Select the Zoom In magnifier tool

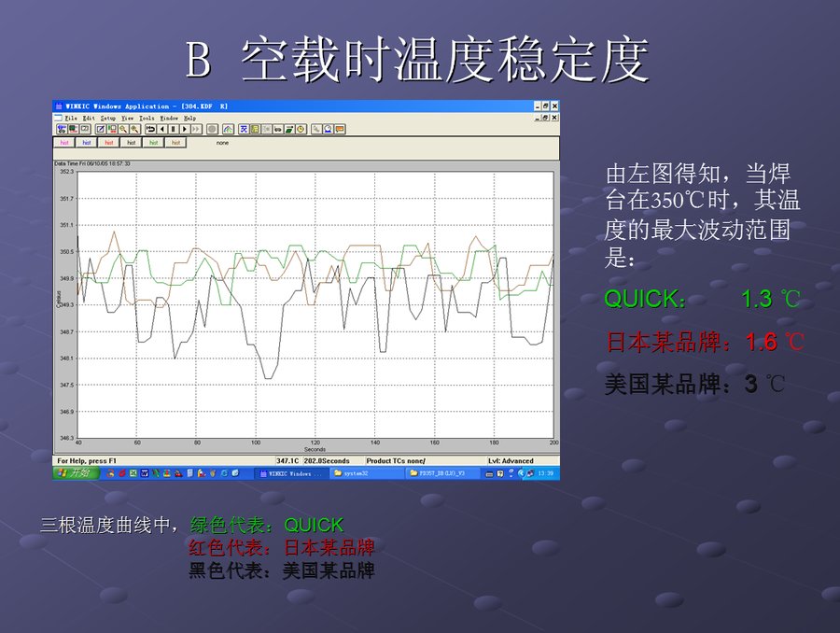click(123, 128)
